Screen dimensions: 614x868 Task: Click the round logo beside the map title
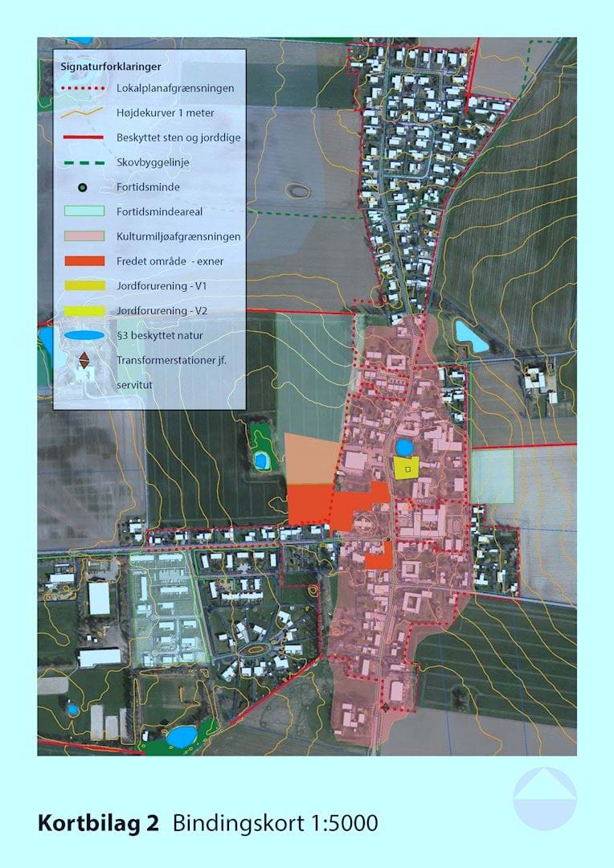click(x=544, y=799)
